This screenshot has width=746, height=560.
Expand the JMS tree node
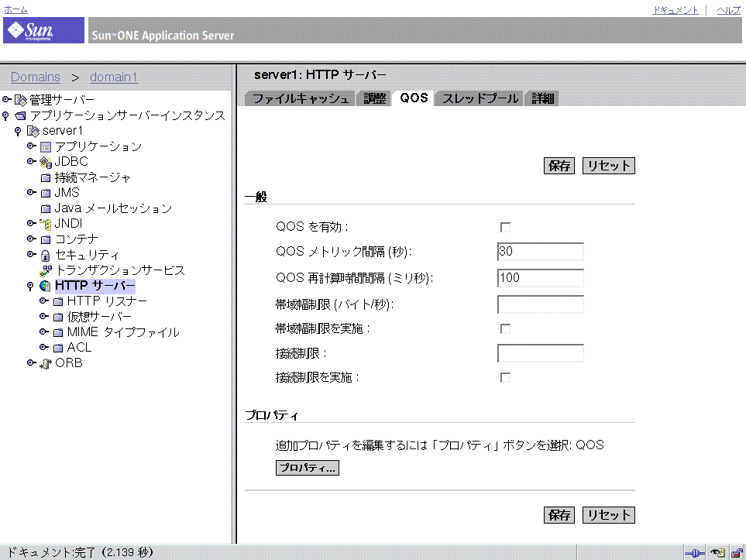point(32,193)
